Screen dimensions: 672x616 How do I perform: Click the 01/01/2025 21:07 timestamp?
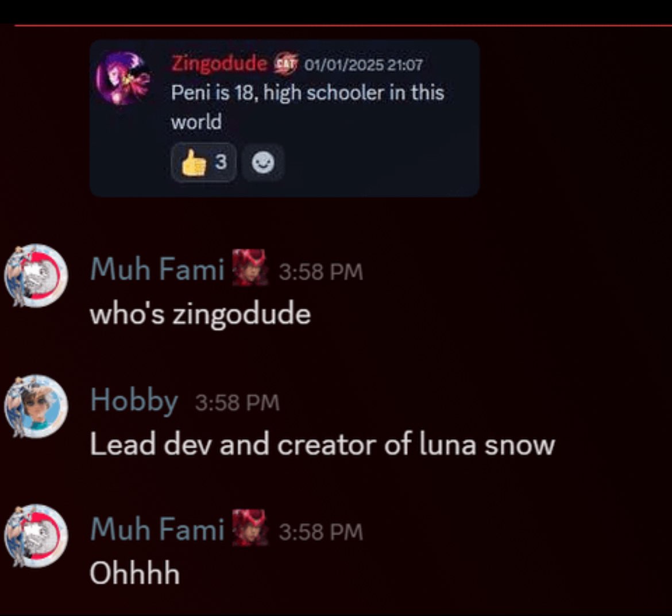[x=364, y=65]
